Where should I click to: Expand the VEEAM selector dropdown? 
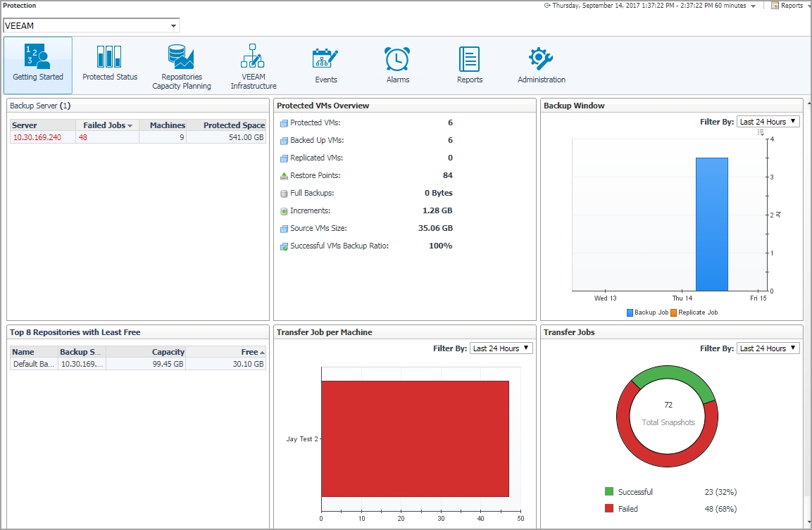coord(173,26)
